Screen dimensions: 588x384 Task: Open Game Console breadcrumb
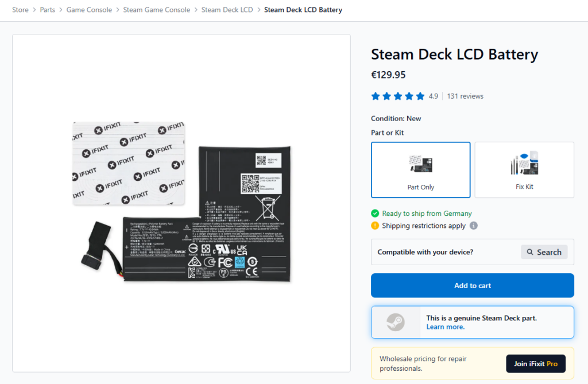pos(89,10)
